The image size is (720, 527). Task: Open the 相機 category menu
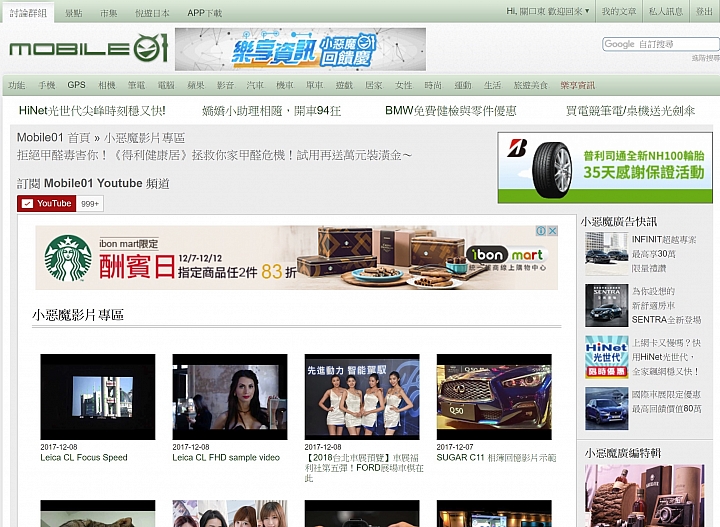[107, 85]
